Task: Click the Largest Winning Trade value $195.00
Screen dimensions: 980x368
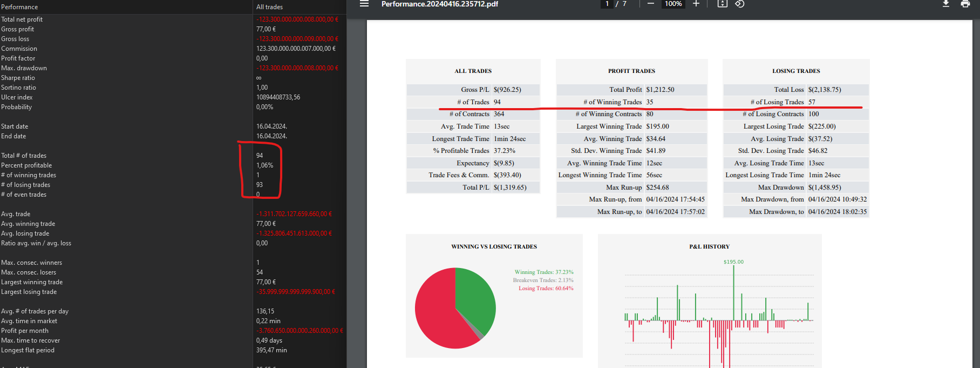Action: pos(658,126)
